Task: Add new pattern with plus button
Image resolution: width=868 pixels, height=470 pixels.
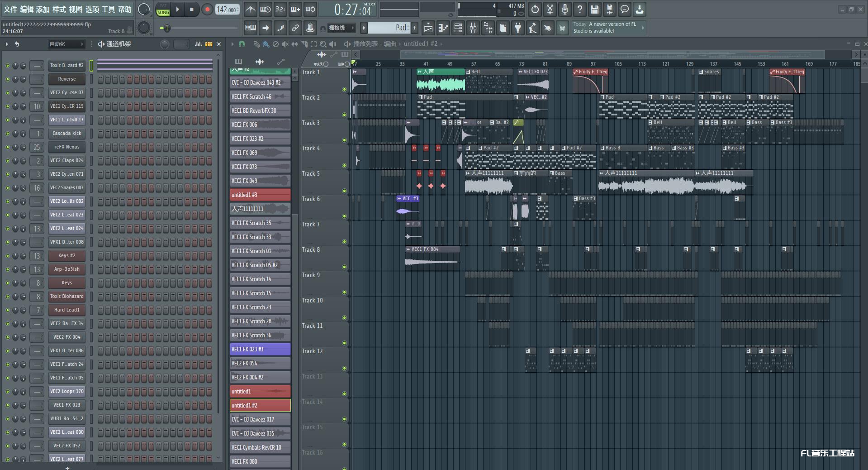Action: tap(414, 28)
